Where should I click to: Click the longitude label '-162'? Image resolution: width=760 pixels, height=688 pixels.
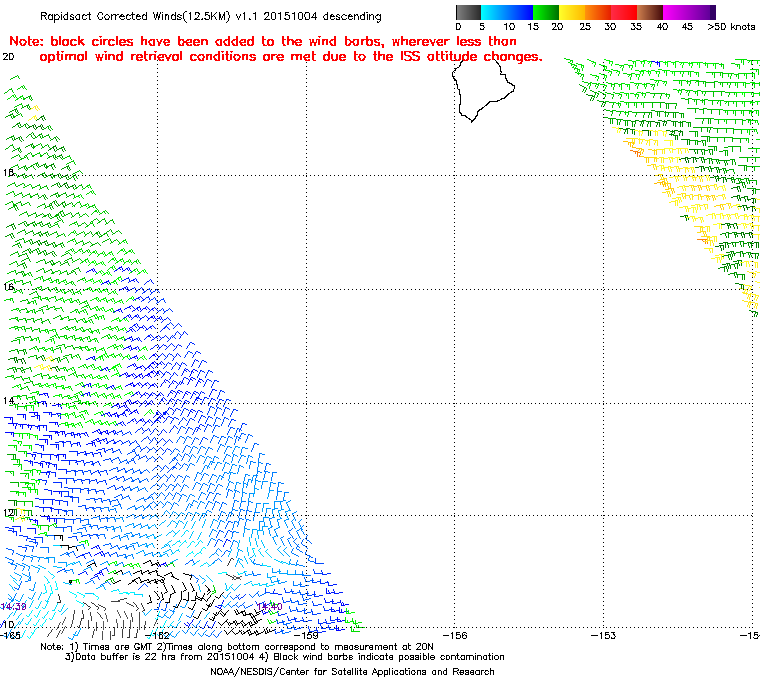point(158,635)
